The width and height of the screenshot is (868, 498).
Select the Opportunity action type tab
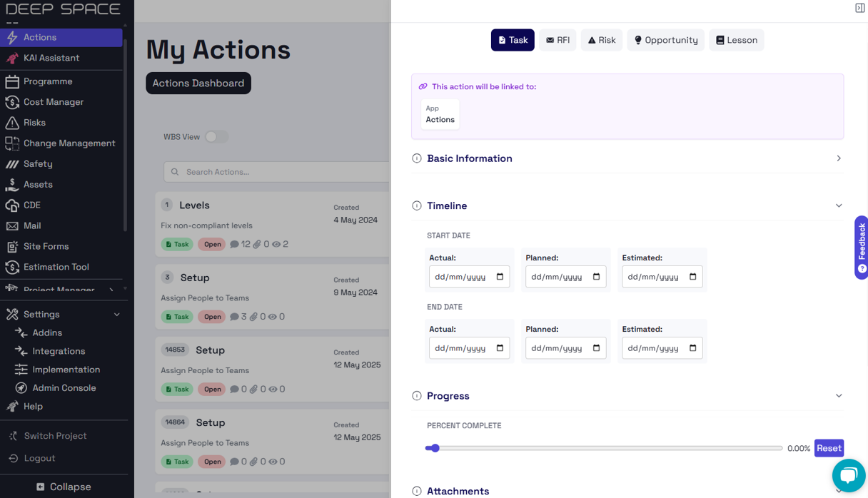[x=666, y=40]
